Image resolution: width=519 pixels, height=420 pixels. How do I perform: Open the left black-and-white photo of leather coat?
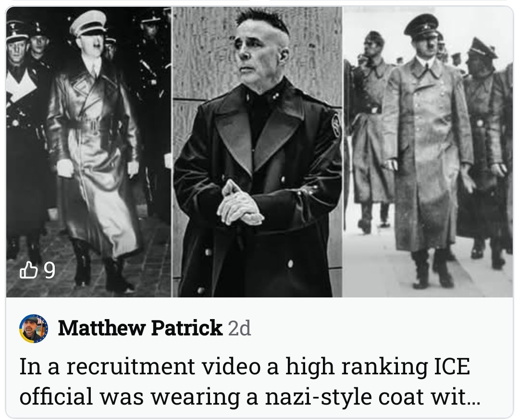[x=89, y=152]
